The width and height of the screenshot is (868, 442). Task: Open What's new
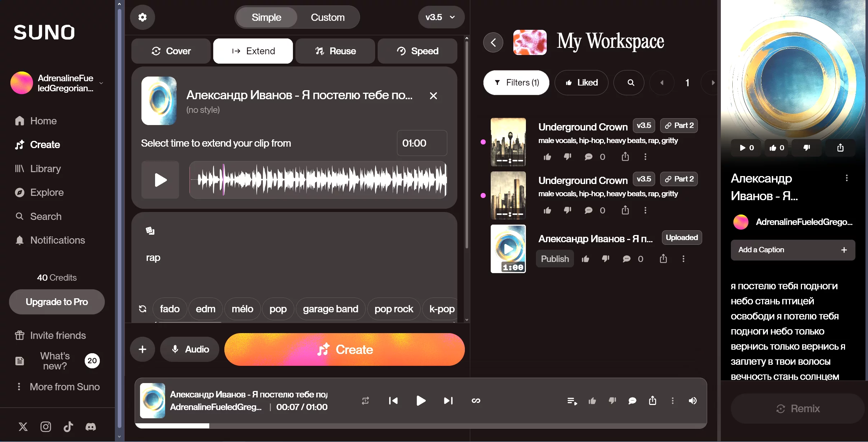(x=57, y=361)
